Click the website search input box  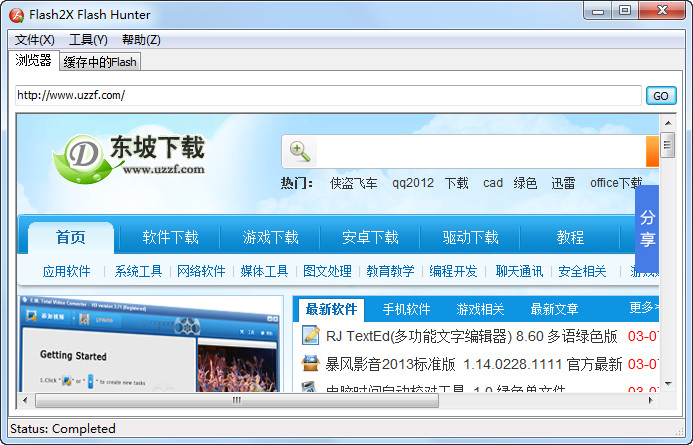[481, 152]
